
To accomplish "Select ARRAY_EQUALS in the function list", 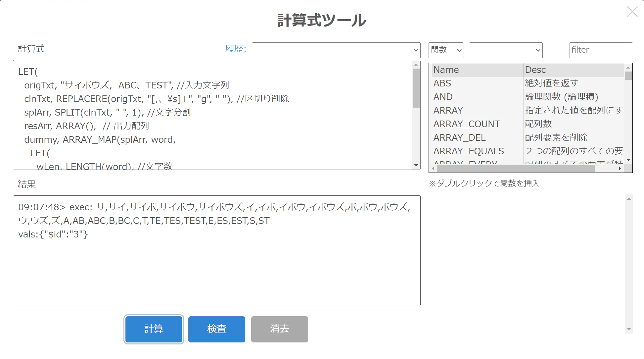I will [469, 151].
